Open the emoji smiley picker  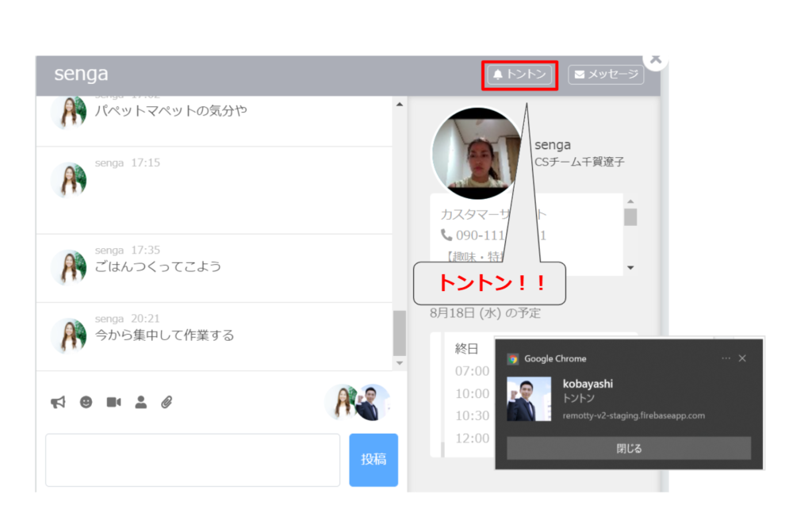86,402
